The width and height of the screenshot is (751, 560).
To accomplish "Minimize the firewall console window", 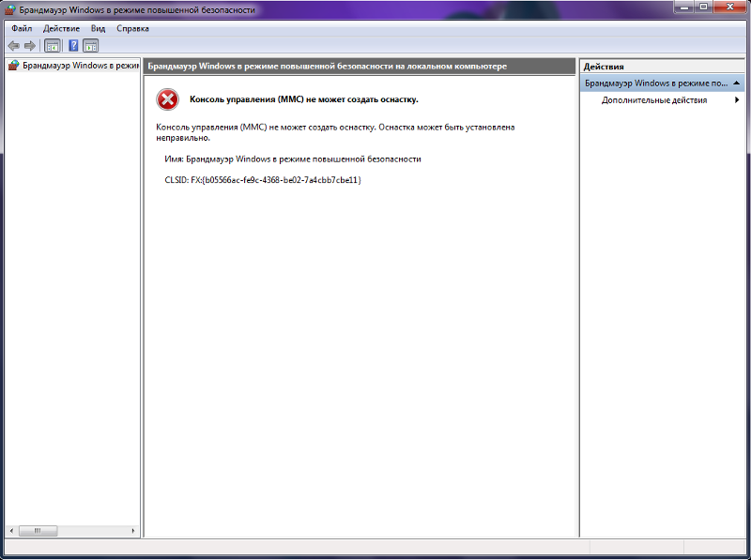I will (x=684, y=8).
